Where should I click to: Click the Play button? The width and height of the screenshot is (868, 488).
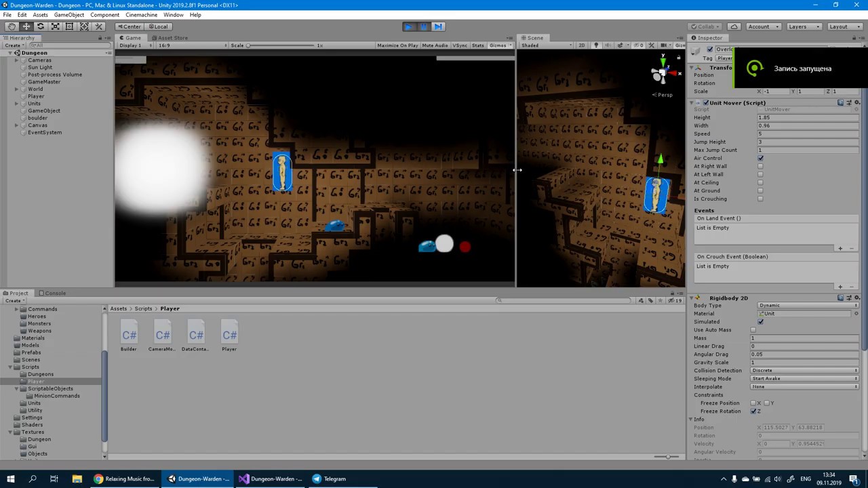[408, 26]
